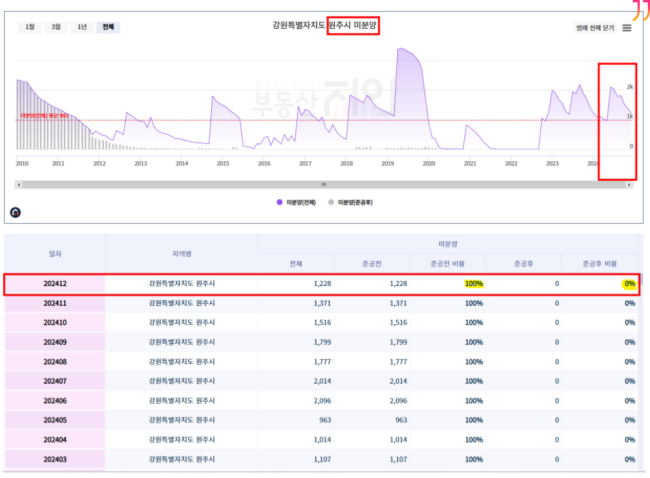Click the 미분양 group header
Viewport: 650px width, 478px height.
(x=448, y=244)
